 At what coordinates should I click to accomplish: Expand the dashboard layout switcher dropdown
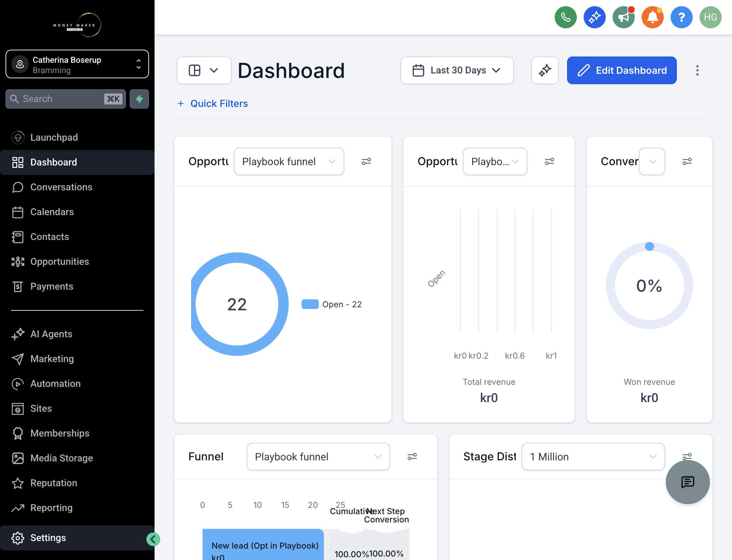click(204, 70)
